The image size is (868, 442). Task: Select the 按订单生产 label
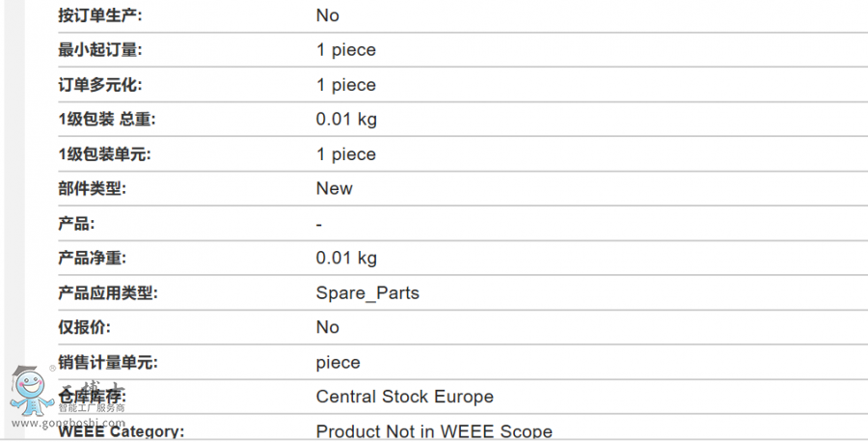pyautogui.click(x=100, y=15)
